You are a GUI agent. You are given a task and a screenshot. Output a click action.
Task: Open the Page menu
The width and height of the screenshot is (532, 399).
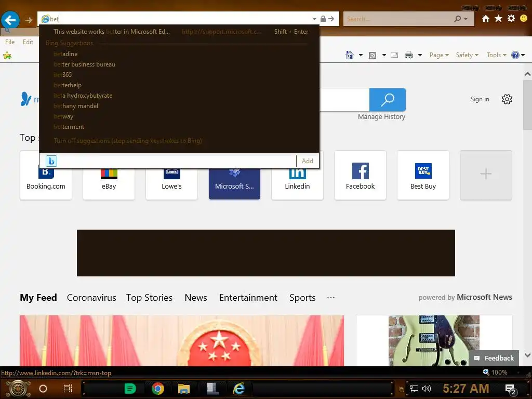coord(439,55)
